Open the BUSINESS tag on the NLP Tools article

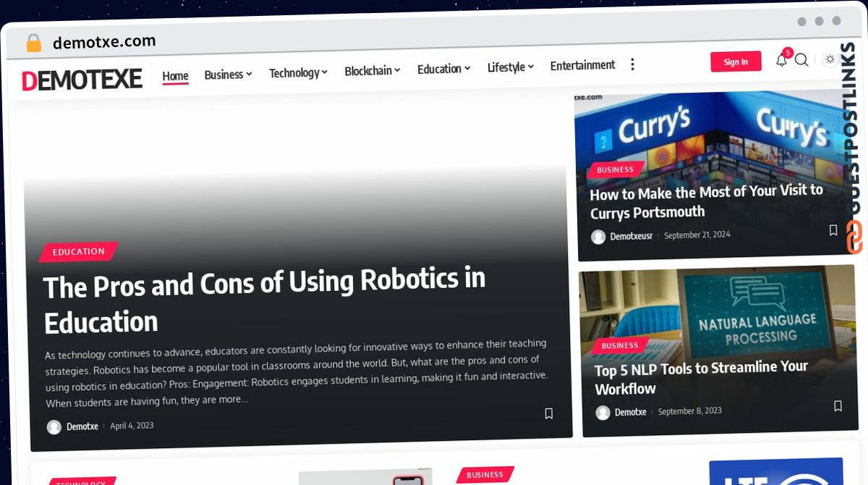619,345
